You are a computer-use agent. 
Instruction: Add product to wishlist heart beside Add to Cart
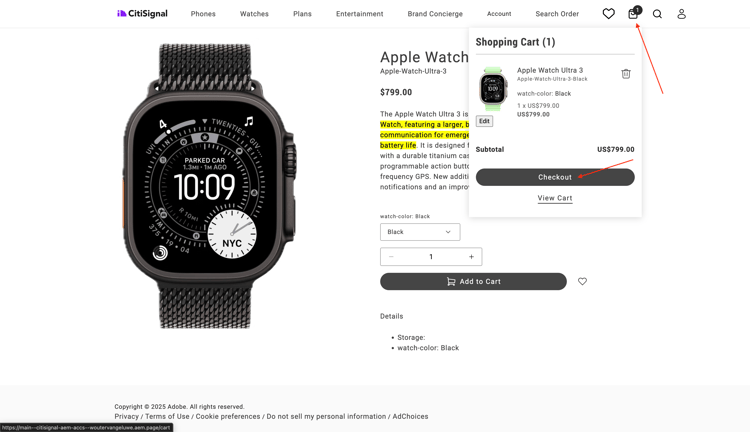582,281
